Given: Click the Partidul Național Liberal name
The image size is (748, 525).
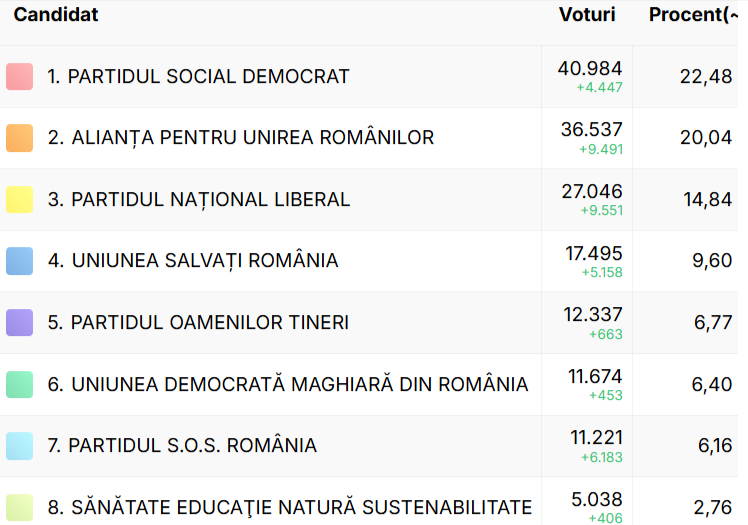Looking at the screenshot, I should [199, 200].
